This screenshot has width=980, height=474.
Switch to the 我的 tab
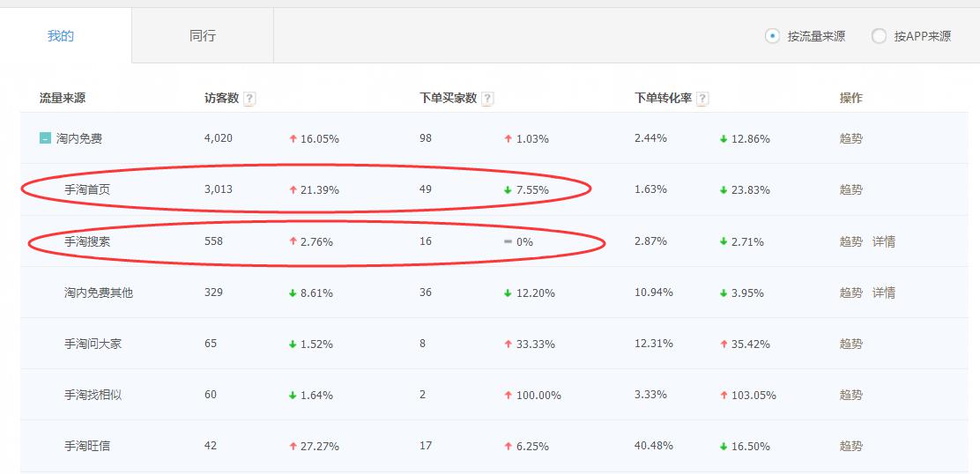click(61, 36)
